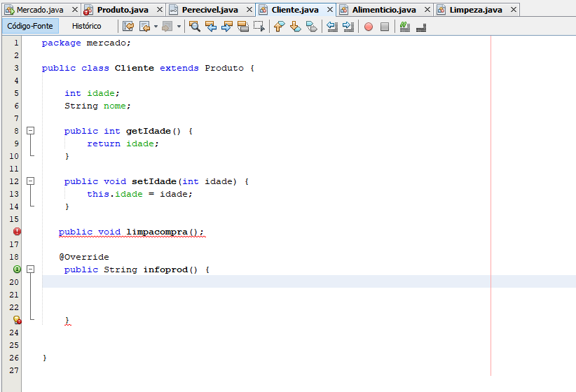Close the Mercado.java tab
This screenshot has height=392, width=576.
tap(74, 10)
